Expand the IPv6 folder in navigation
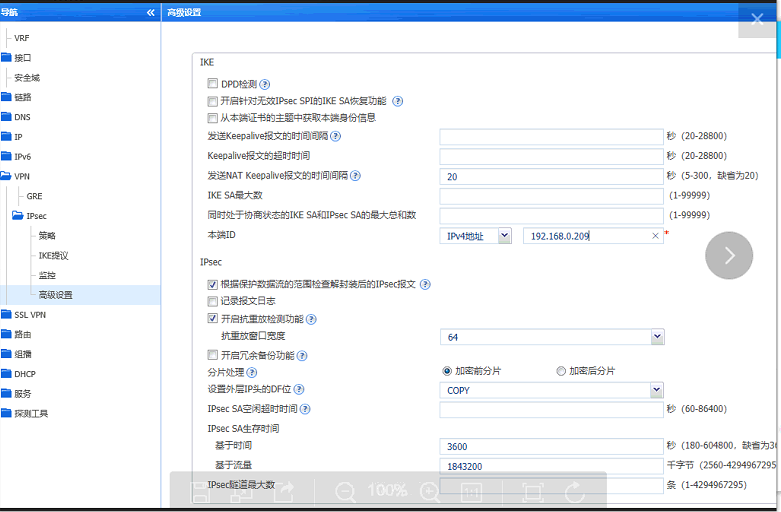Image resolution: width=781 pixels, height=512 pixels. pos(6,156)
